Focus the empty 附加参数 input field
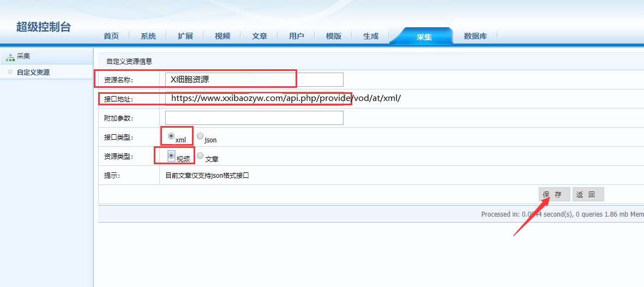This screenshot has height=287, width=644. point(254,118)
